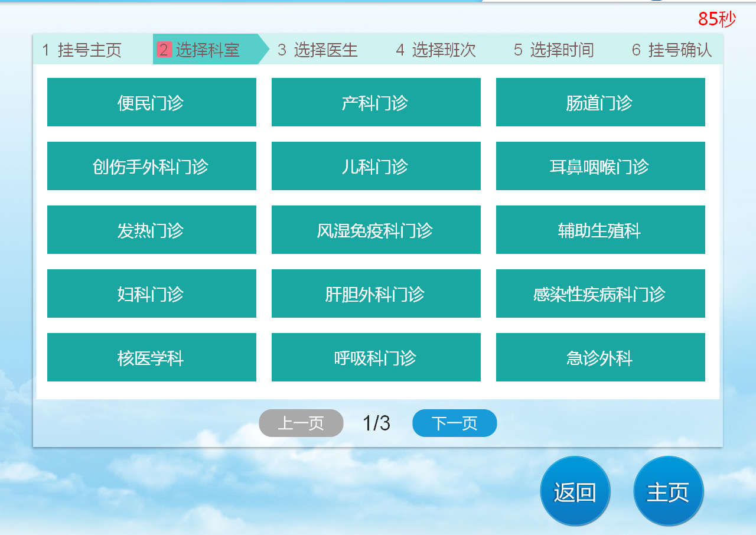The width and height of the screenshot is (756, 535).
Task: Tap 呼吸科门诊 department button
Action: click(x=376, y=357)
